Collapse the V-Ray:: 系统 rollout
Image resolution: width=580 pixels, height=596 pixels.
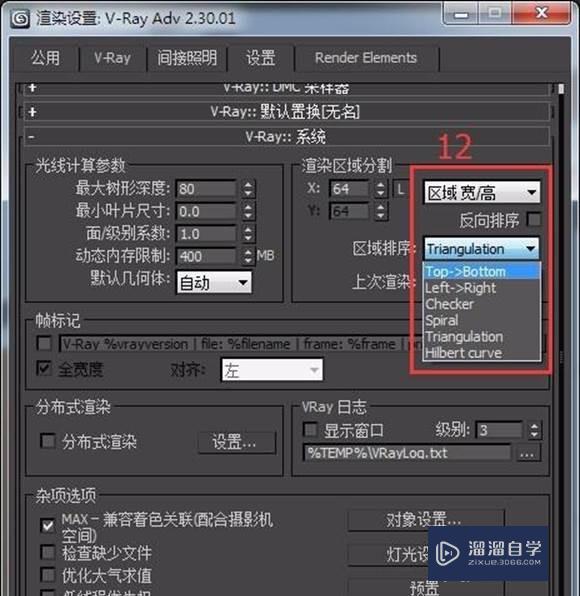tap(286, 136)
